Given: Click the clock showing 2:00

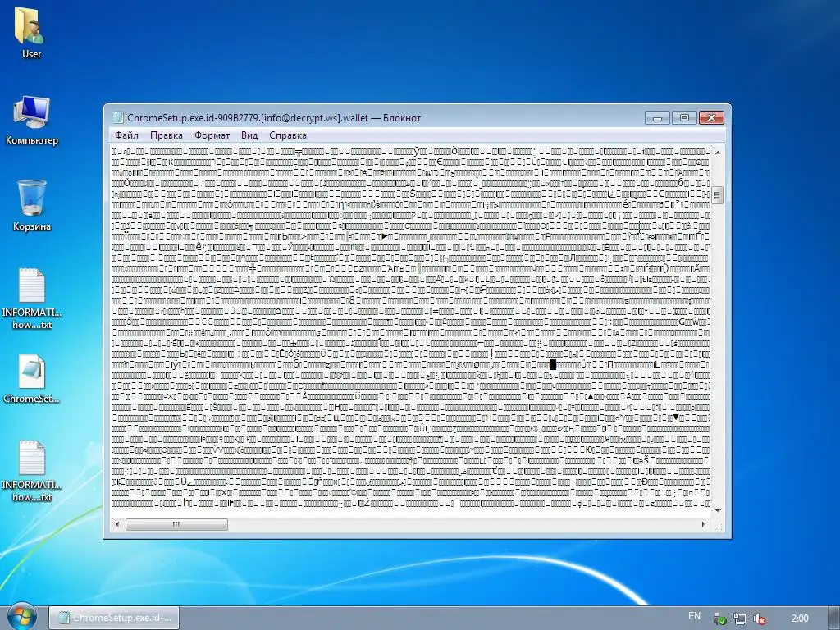Looking at the screenshot, I should click(x=800, y=619).
